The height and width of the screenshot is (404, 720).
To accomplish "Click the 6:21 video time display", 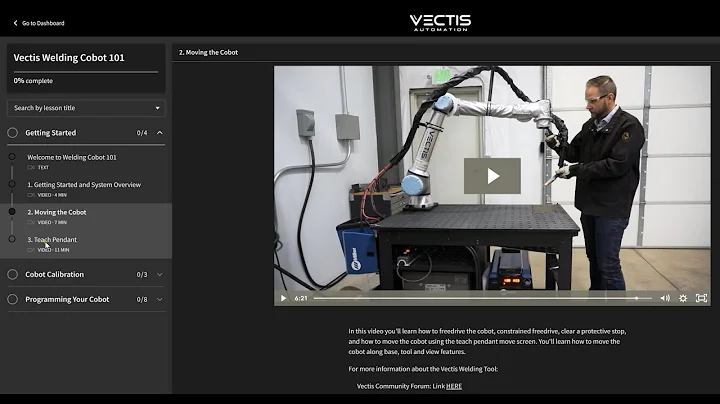I will click(x=301, y=298).
